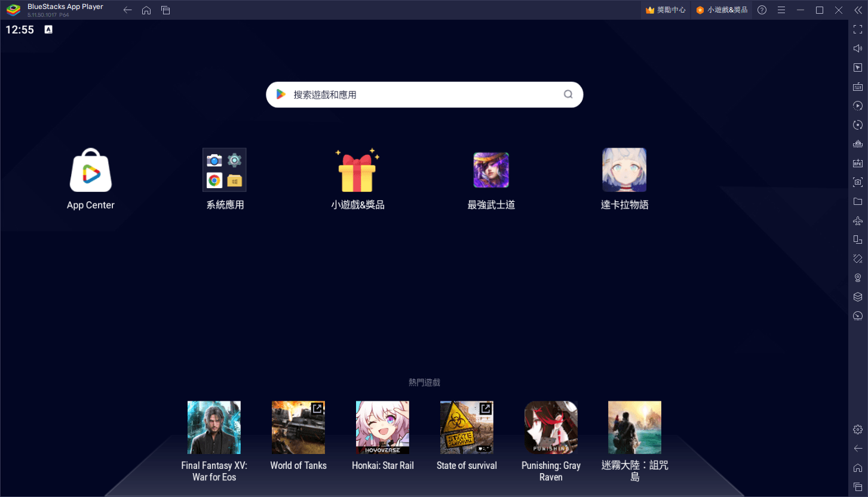Open settings gear at sidebar bottom
868x497 pixels.
coord(858,429)
